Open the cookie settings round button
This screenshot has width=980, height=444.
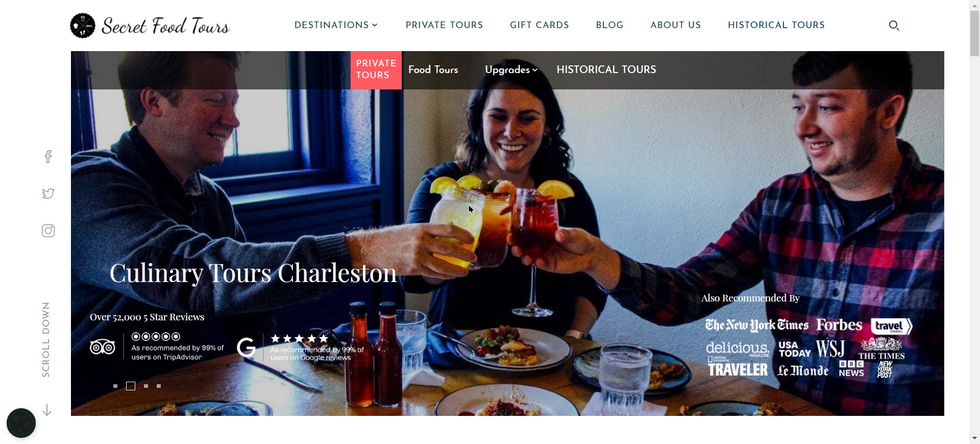click(x=21, y=423)
